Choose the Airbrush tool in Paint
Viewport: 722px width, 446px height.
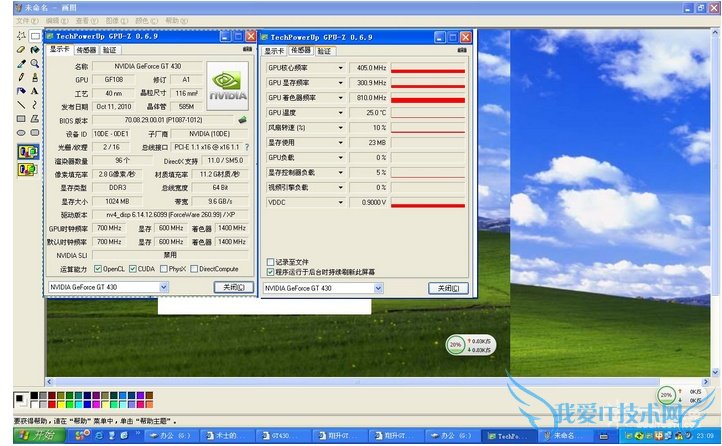pos(21,91)
